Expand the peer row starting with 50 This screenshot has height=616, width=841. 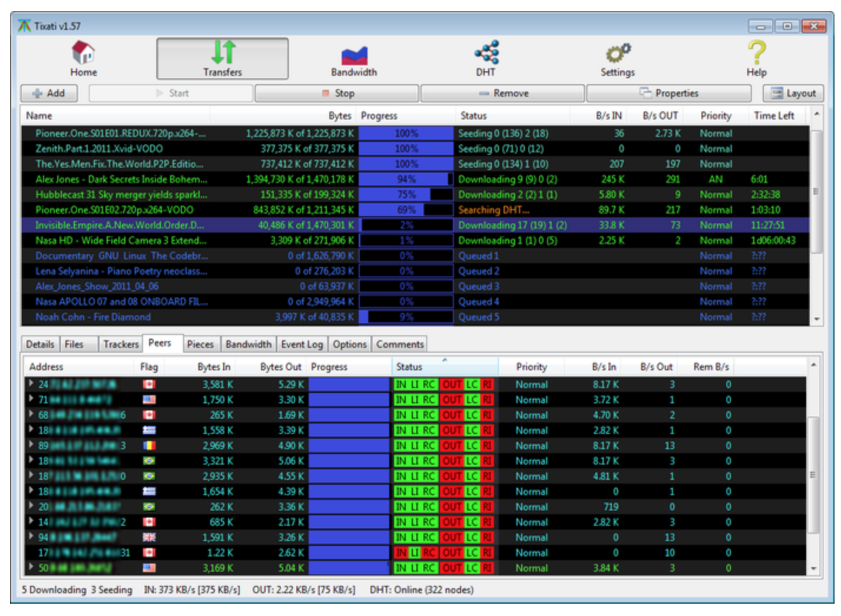31,567
